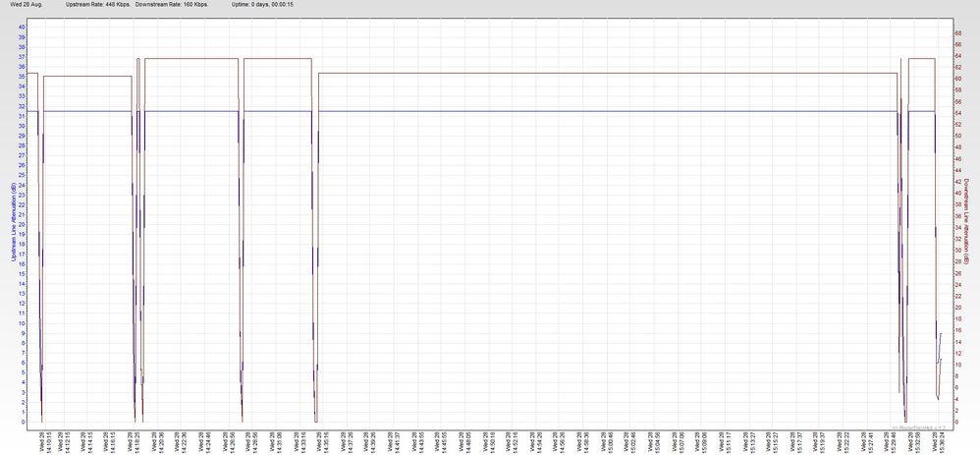Click the 54 tick on downstream axis
Viewport: 980px width, 455px height.
tap(956, 113)
